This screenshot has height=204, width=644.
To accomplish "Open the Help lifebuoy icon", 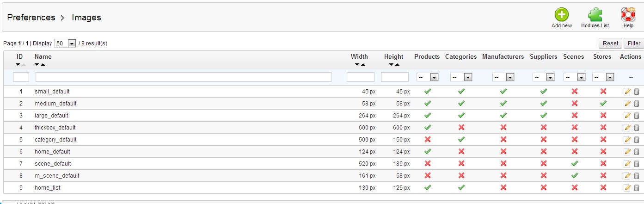I will (x=628, y=15).
